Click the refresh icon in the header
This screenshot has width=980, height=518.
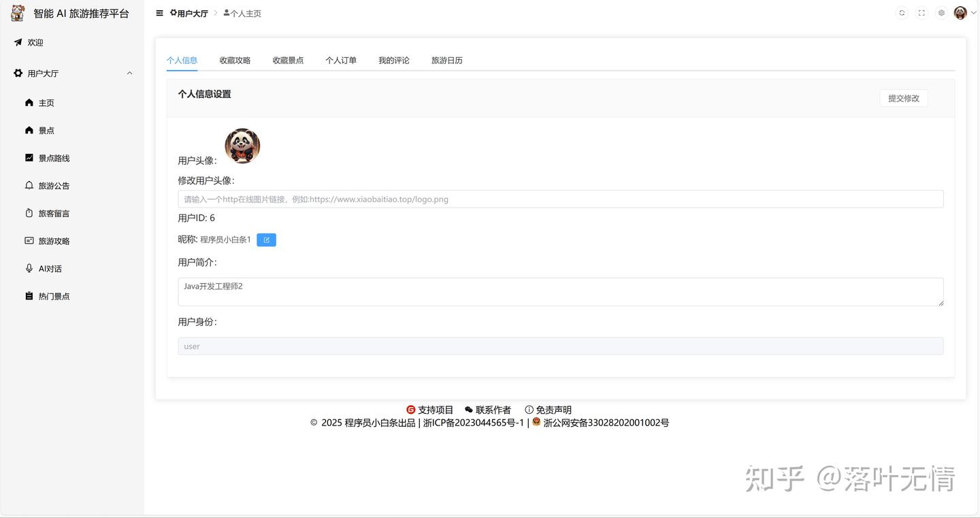pos(901,12)
